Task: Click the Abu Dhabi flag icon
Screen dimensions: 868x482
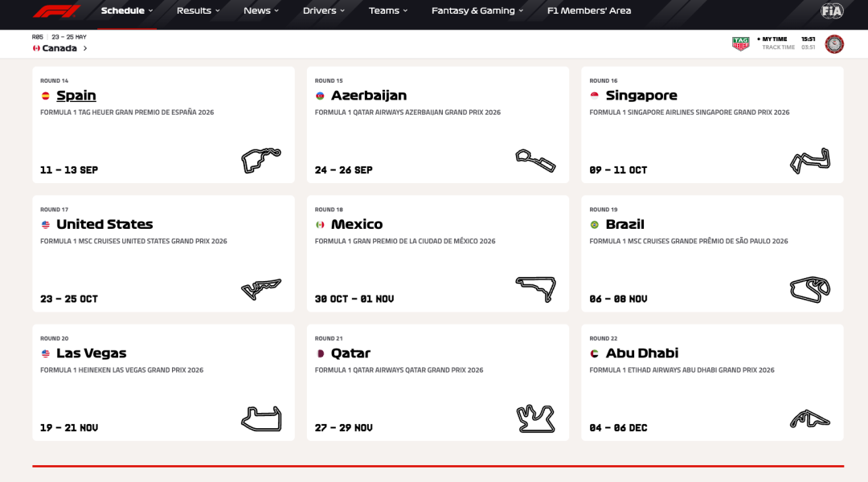Action: click(595, 353)
